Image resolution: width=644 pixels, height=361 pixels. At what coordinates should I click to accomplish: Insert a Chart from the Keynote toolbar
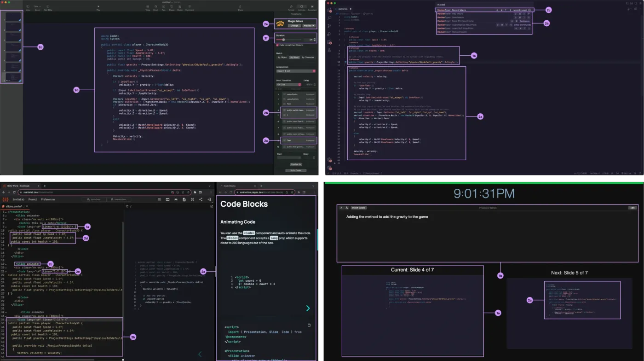click(155, 6)
